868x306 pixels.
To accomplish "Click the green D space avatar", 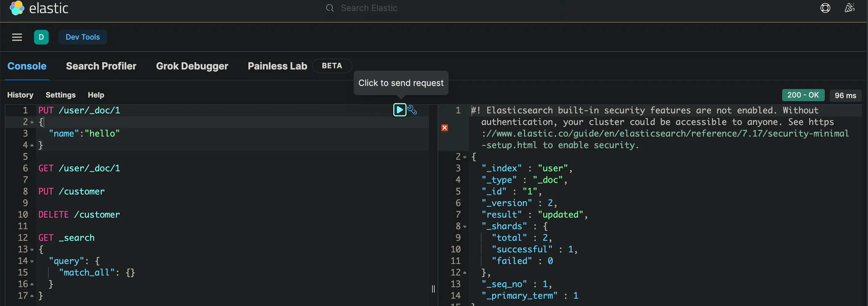I will click(41, 37).
